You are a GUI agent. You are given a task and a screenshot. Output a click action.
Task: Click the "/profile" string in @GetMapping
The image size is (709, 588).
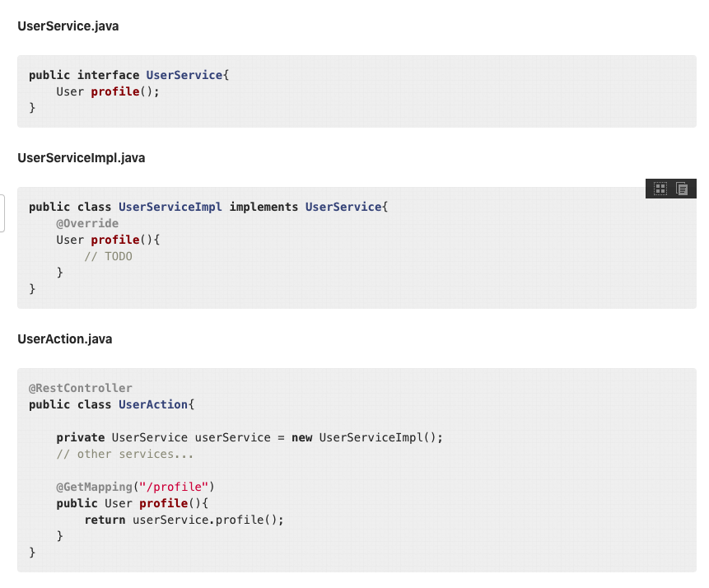click(174, 487)
